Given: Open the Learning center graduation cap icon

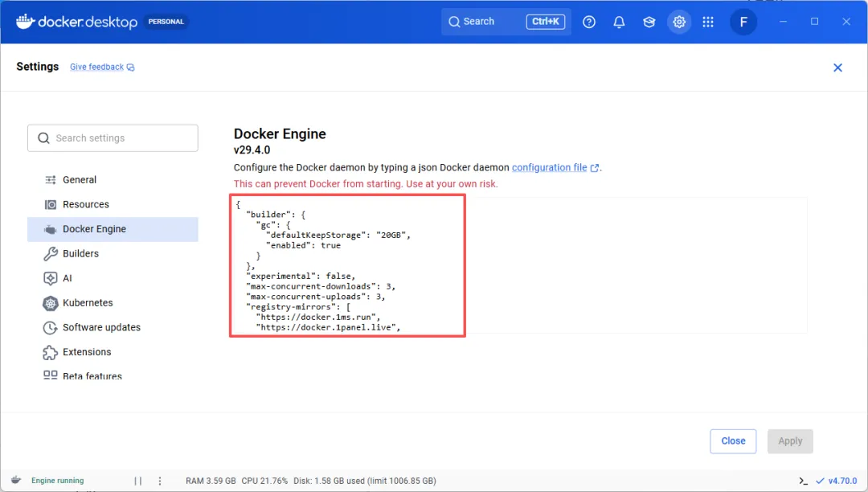Looking at the screenshot, I should 649,22.
